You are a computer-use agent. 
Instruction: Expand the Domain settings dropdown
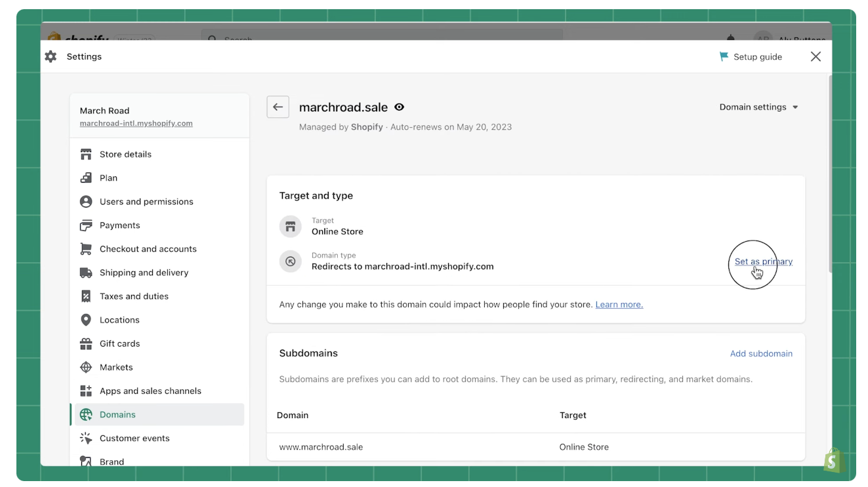click(x=758, y=107)
